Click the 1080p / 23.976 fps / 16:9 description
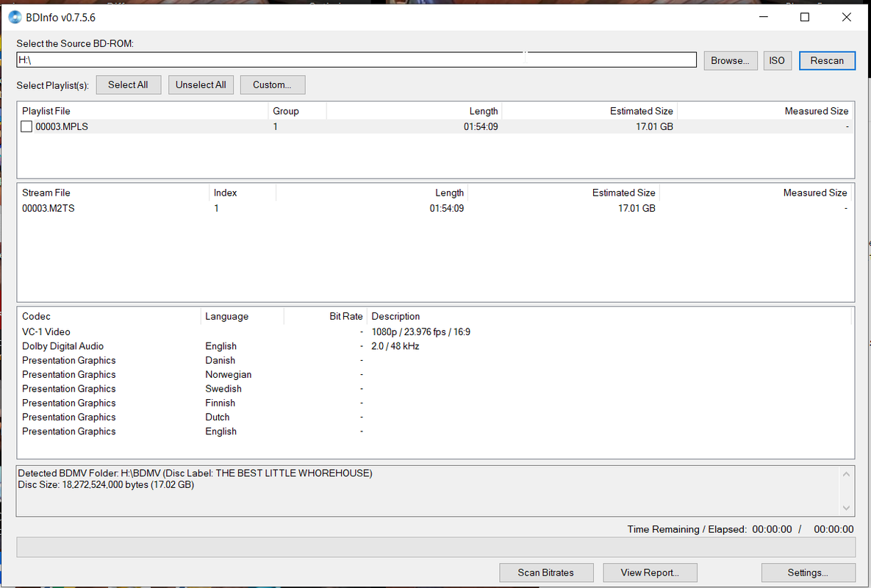This screenshot has width=871, height=588. (x=421, y=332)
